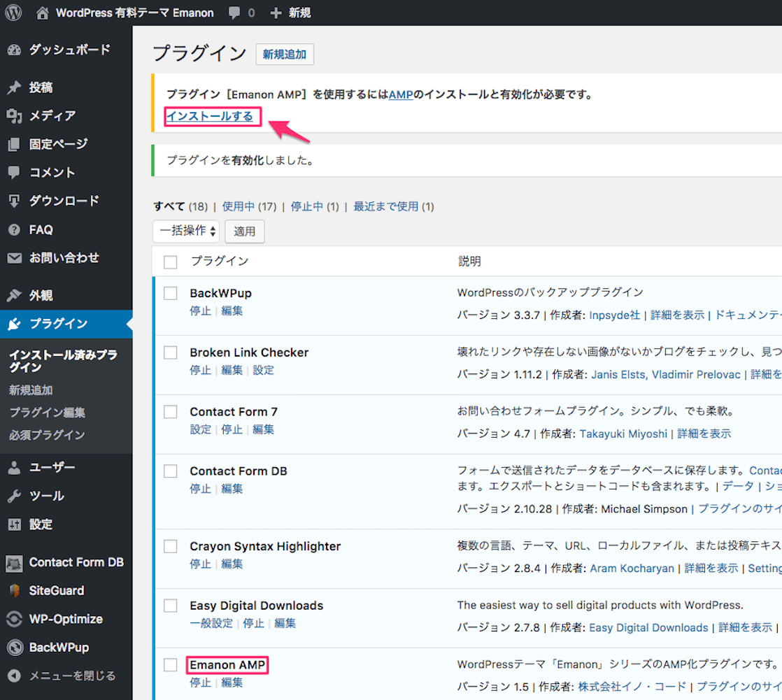
Task: Toggle the select-all checkbox in table header
Action: tap(171, 262)
